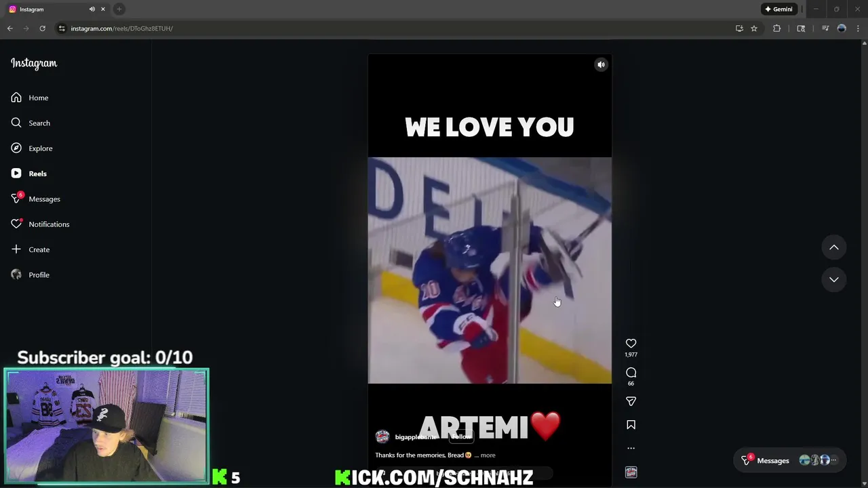The width and height of the screenshot is (868, 488).
Task: Click the Instagram logo wordmark
Action: point(34,63)
